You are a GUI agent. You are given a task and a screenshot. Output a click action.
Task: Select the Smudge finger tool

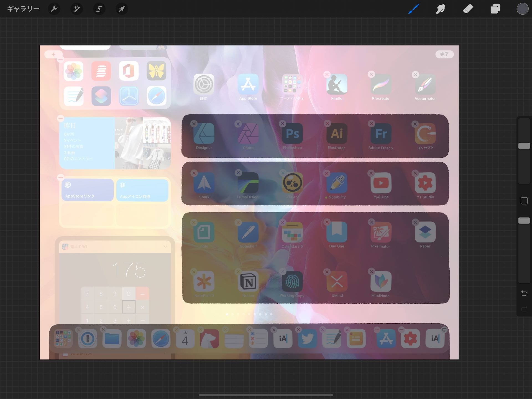(x=441, y=9)
